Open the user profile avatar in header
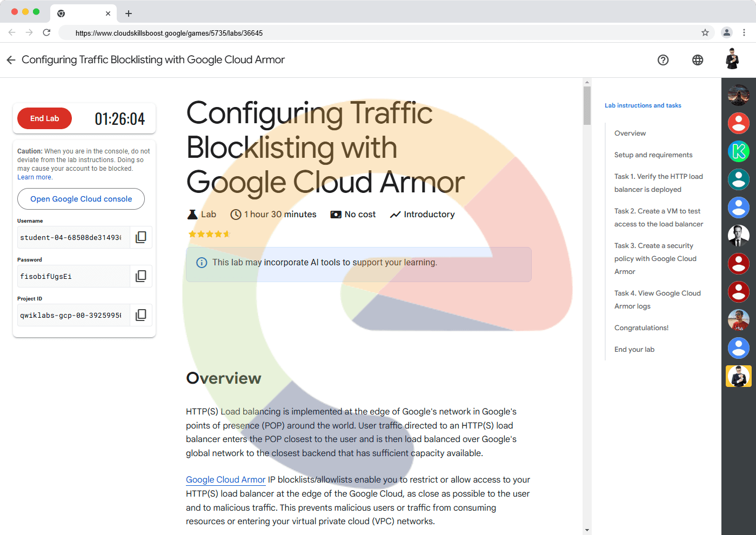This screenshot has height=535, width=756. tap(732, 59)
